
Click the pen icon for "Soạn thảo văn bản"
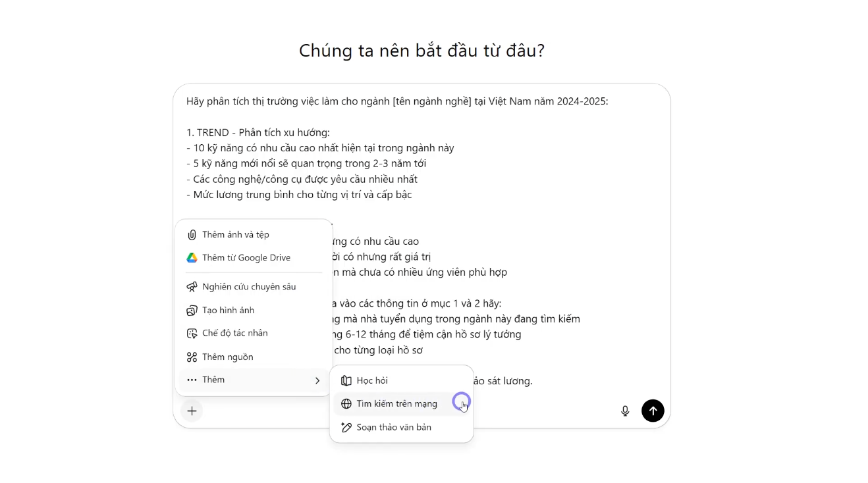click(x=346, y=427)
